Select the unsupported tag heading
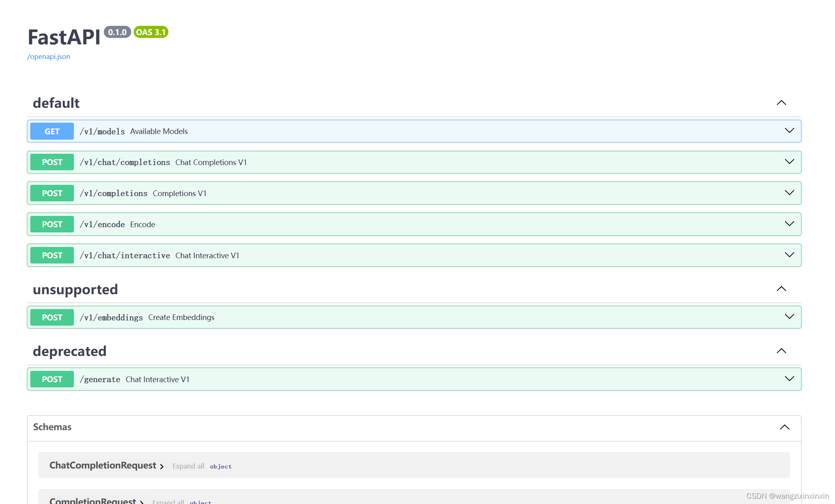 pos(75,289)
